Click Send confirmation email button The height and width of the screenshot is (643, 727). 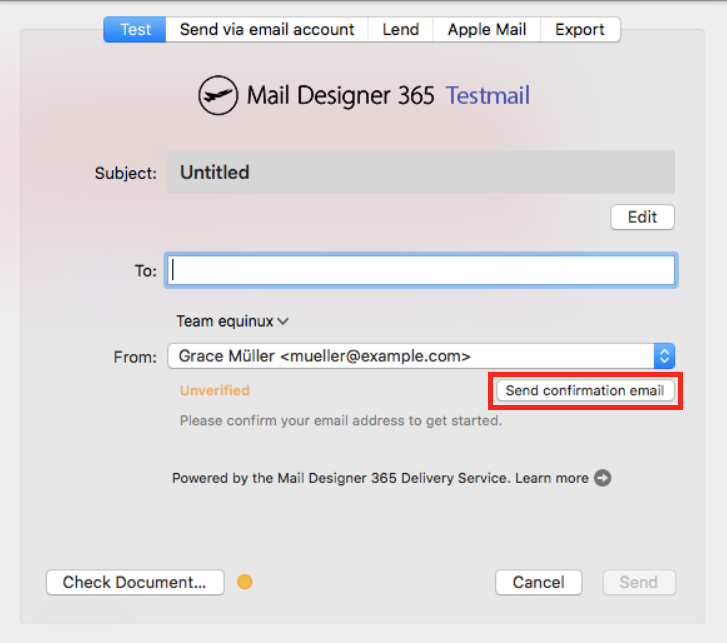pyautogui.click(x=585, y=390)
